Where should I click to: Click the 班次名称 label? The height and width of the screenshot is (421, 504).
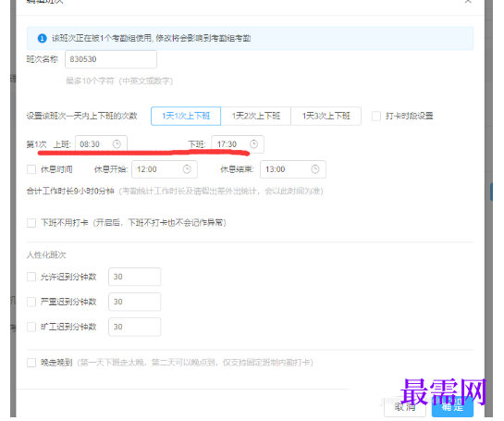pyautogui.click(x=43, y=59)
